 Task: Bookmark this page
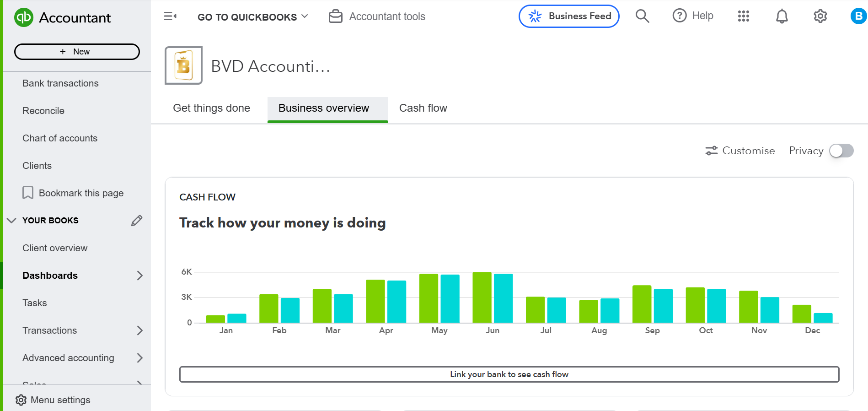pos(73,193)
